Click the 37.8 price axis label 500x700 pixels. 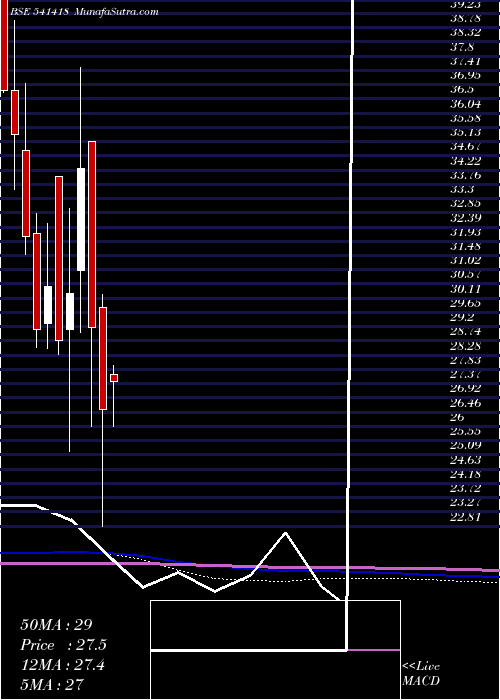coord(462,47)
